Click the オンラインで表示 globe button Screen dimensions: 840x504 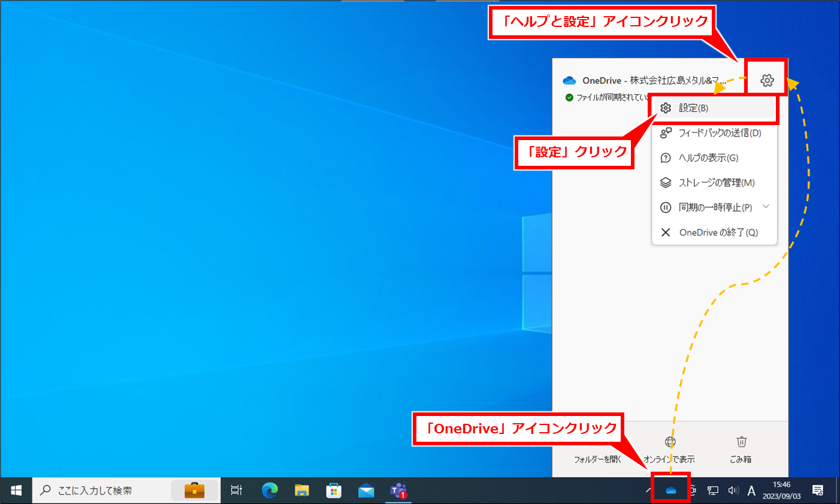pyautogui.click(x=670, y=450)
